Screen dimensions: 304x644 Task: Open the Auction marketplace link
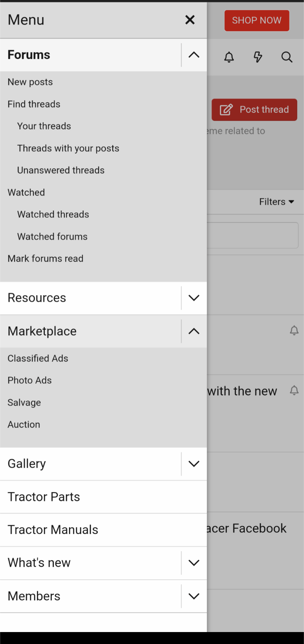pyautogui.click(x=24, y=425)
